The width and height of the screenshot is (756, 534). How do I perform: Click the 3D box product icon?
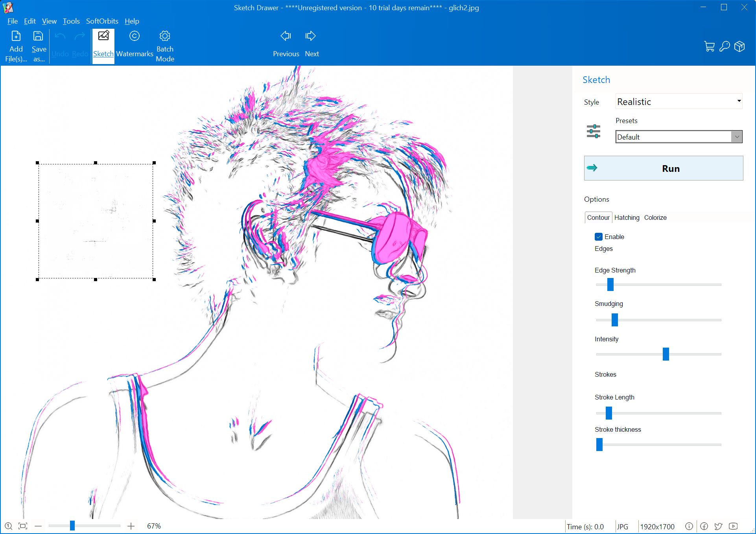point(740,47)
